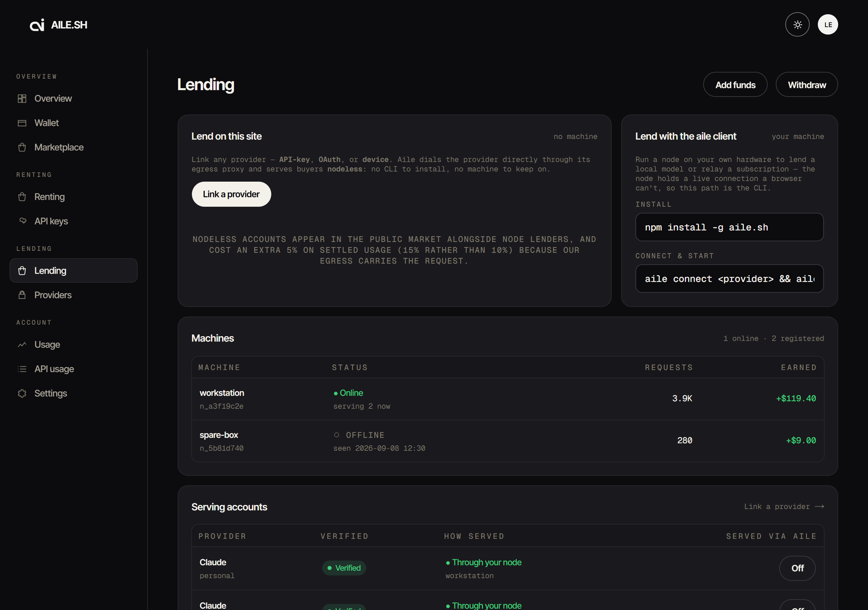Toggle the light theme sun icon
The height and width of the screenshot is (610, 868).
tap(797, 24)
